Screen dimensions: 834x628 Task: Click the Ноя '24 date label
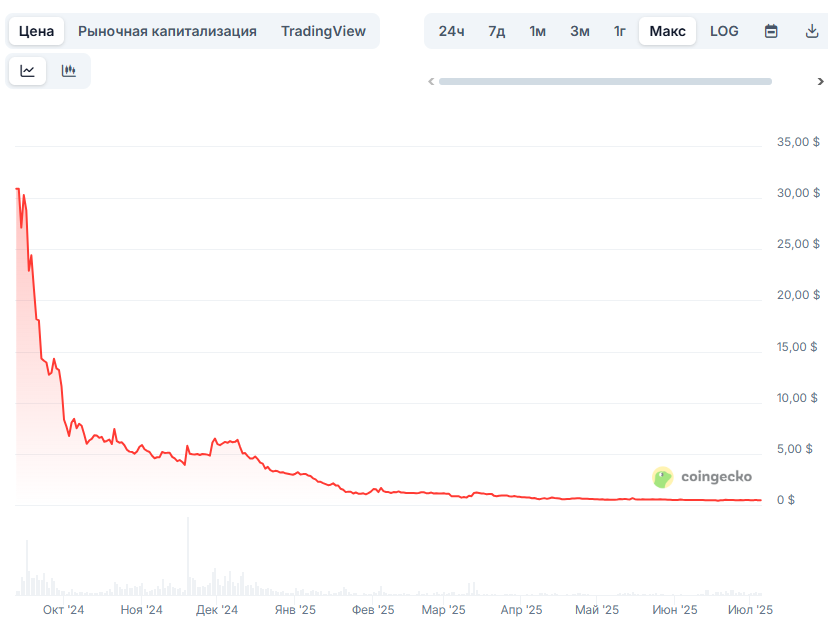pos(141,610)
